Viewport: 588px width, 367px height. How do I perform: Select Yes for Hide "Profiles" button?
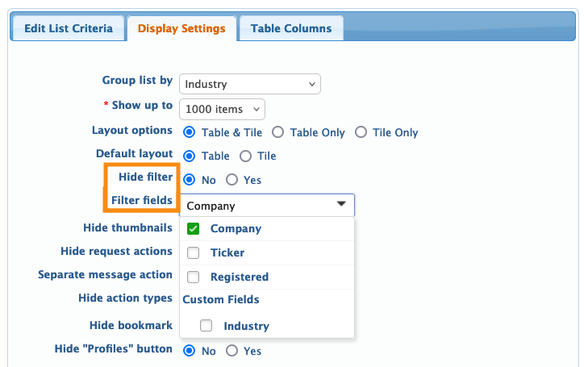(x=232, y=351)
